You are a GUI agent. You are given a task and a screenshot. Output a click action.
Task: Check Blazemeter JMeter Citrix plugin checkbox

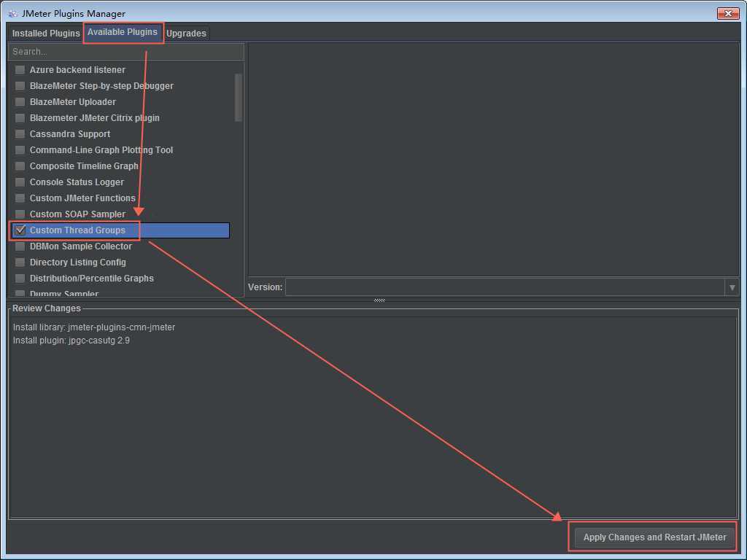pyautogui.click(x=20, y=118)
